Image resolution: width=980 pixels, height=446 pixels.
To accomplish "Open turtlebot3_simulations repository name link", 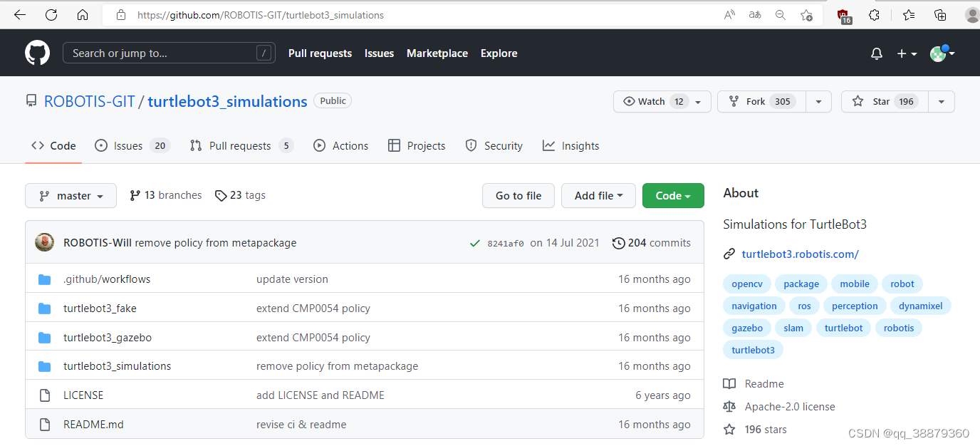I will point(227,101).
